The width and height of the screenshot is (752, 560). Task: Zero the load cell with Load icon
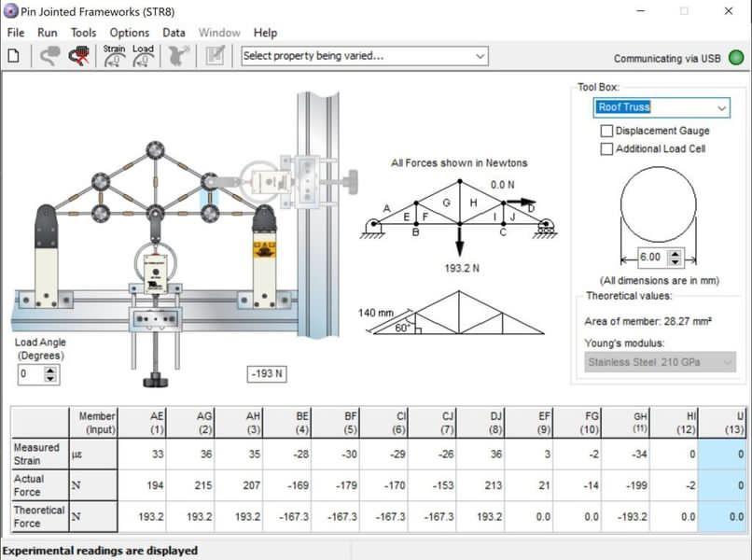pyautogui.click(x=143, y=56)
